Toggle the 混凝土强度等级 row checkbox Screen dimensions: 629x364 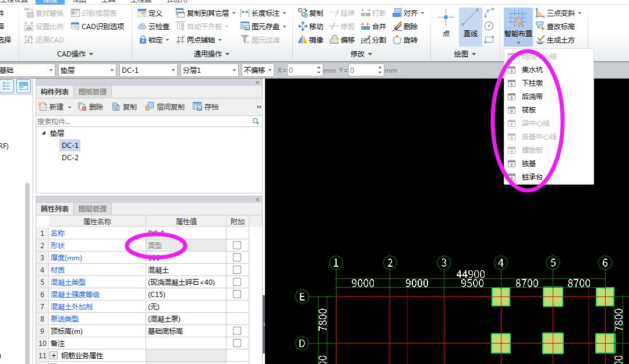click(237, 294)
